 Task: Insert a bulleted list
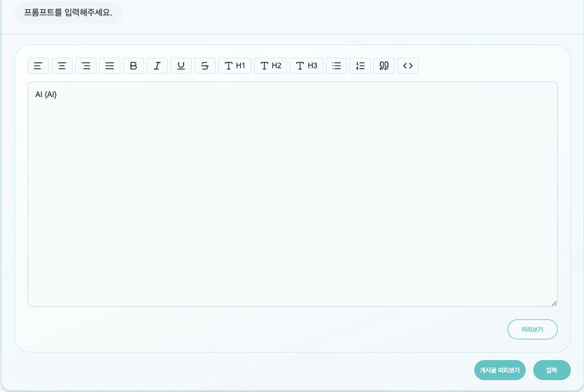point(336,66)
